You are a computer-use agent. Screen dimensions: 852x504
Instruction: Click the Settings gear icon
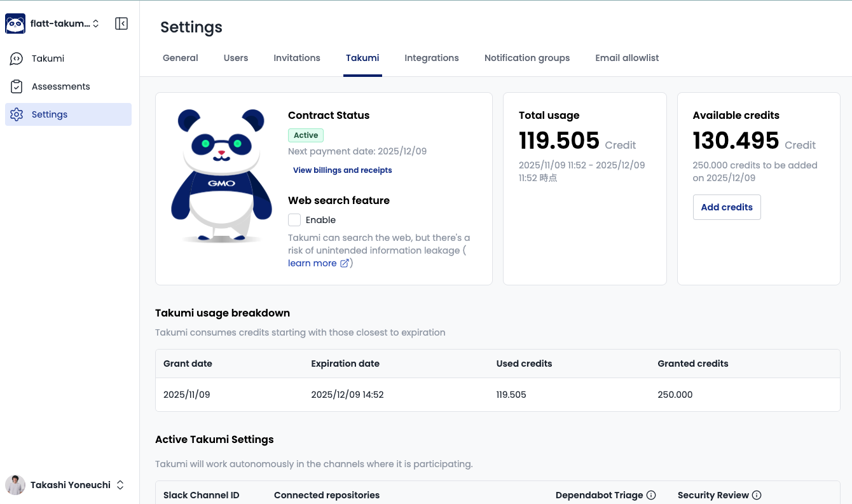17,114
